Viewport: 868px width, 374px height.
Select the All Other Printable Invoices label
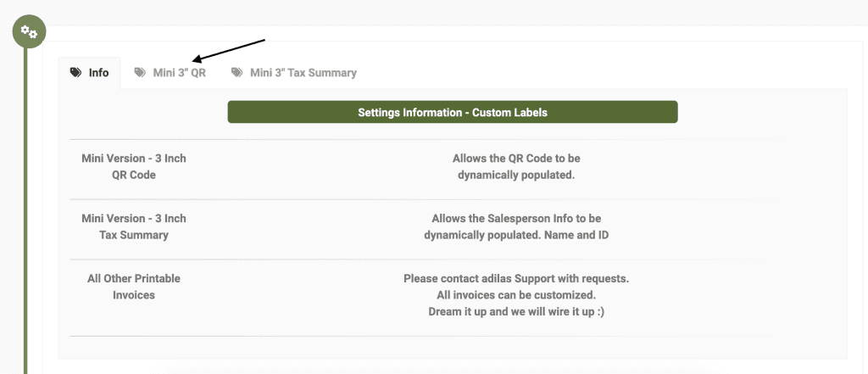[134, 287]
